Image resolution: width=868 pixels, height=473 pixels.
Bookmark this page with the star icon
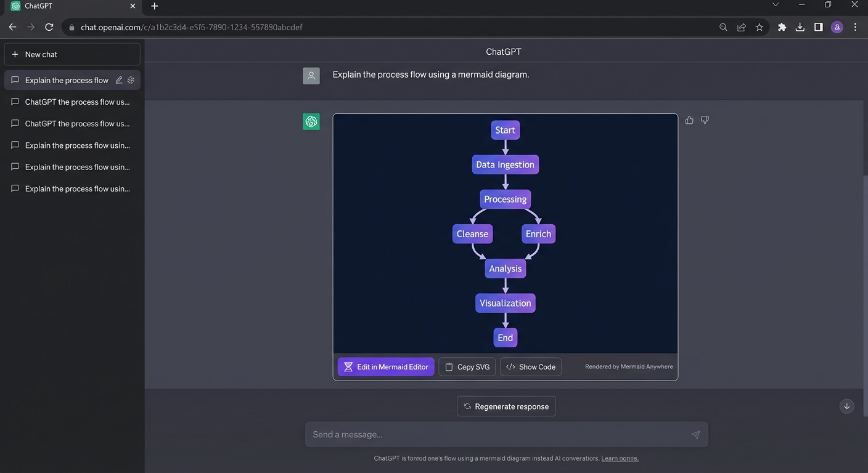click(759, 27)
